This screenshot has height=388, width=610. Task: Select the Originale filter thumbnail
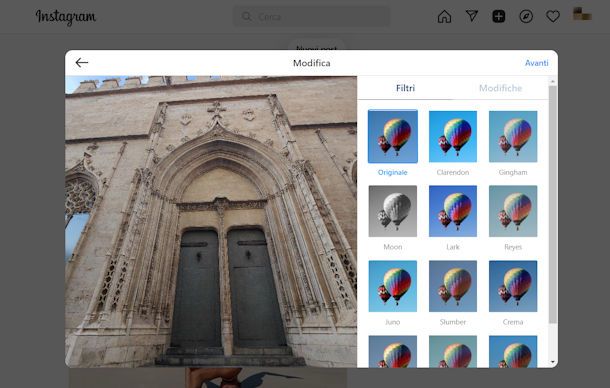coord(393,136)
